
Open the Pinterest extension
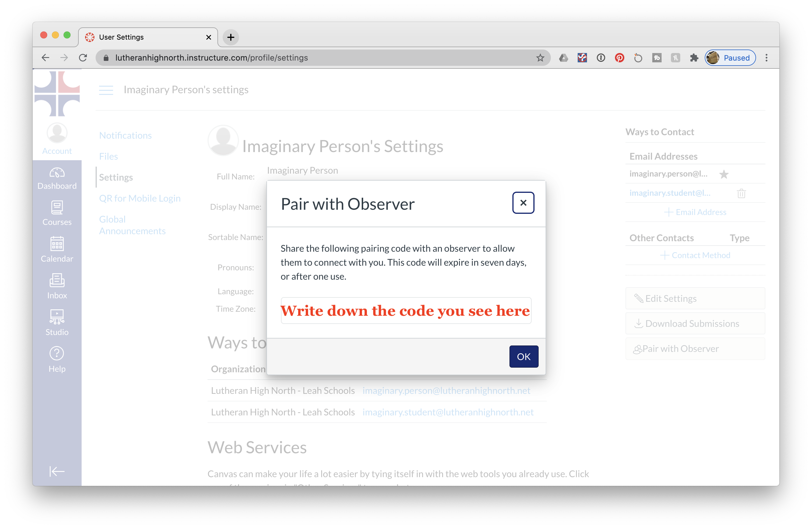[x=620, y=58]
